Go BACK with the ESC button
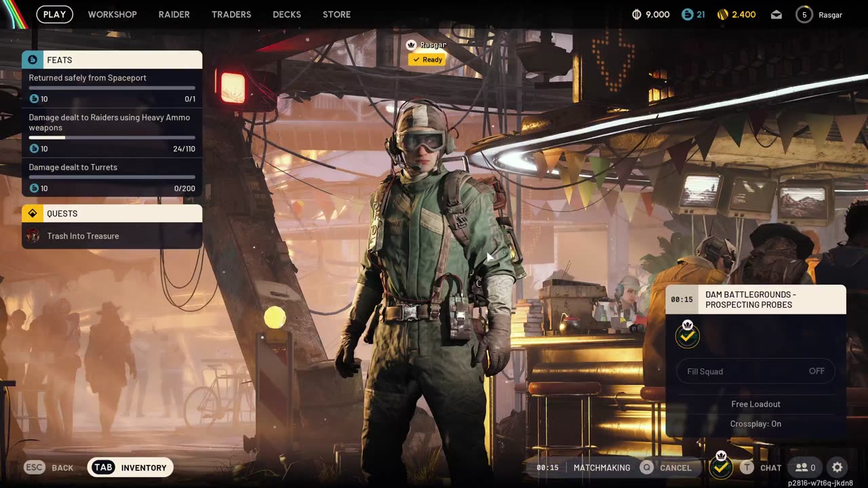Screen dimensions: 868x488 (x=49, y=468)
